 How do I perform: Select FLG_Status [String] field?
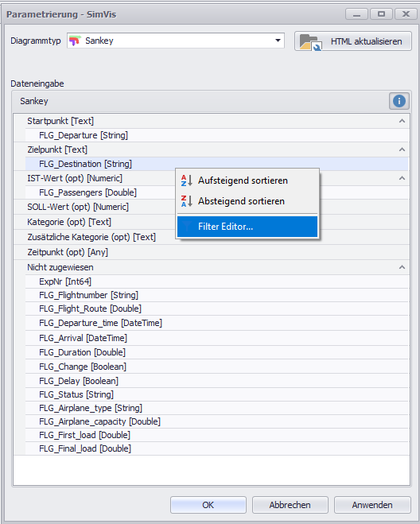tap(217, 394)
